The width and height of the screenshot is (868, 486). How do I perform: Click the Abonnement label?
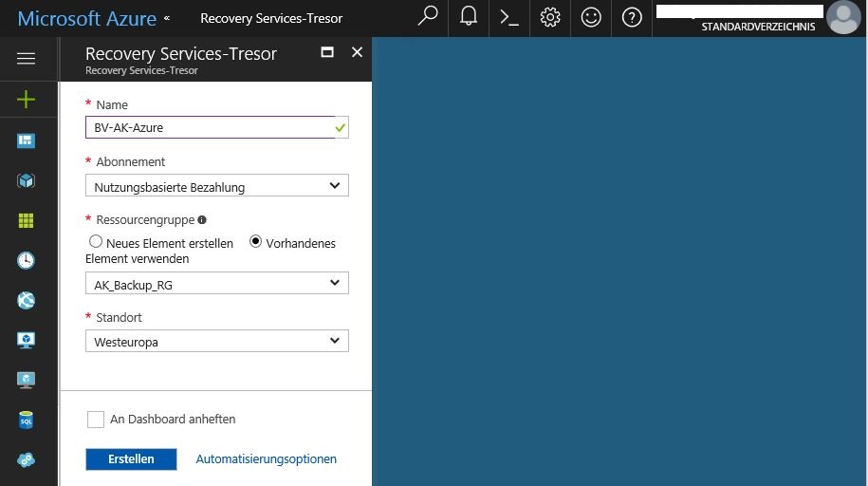pos(131,161)
